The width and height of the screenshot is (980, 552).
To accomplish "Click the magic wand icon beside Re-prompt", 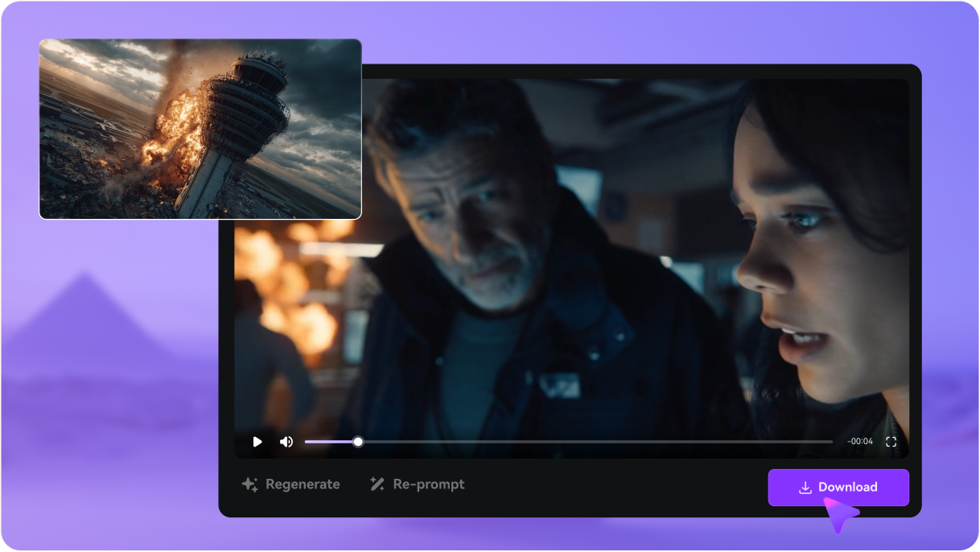I will click(x=377, y=484).
